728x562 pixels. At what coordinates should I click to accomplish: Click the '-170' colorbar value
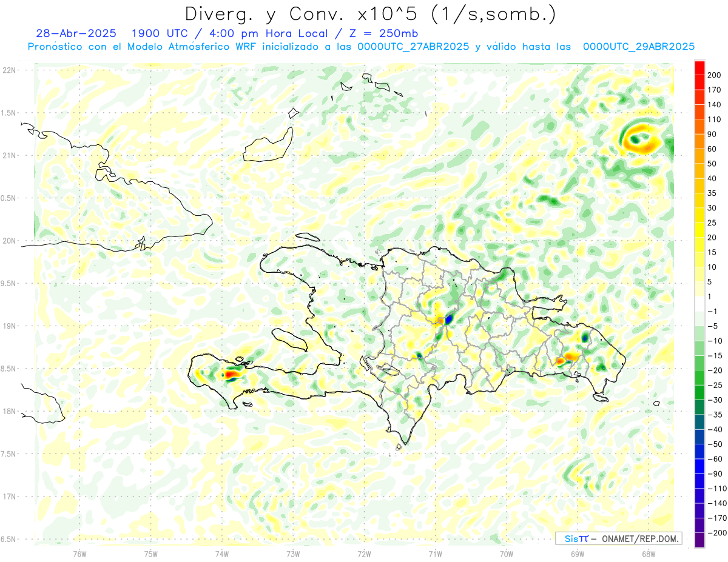pyautogui.click(x=717, y=518)
